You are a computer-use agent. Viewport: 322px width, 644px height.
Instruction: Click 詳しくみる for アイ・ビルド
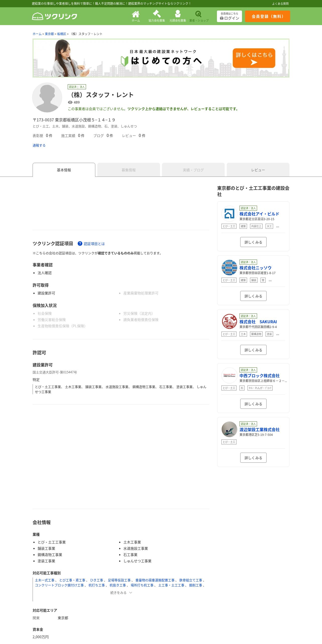pyautogui.click(x=253, y=242)
